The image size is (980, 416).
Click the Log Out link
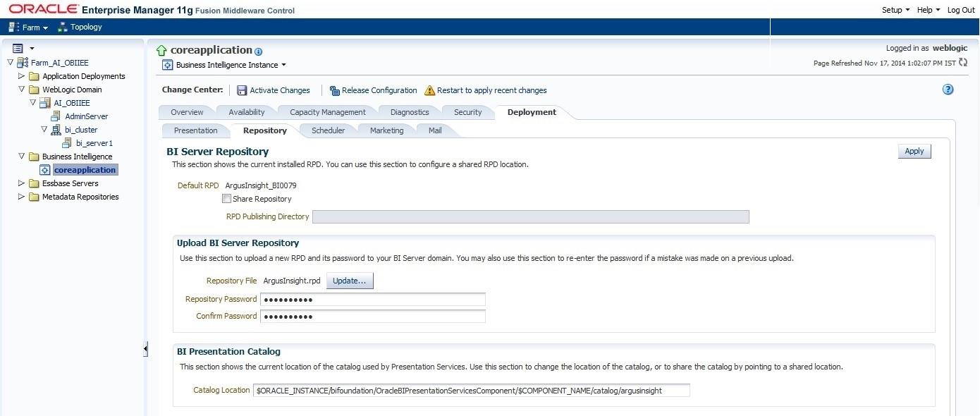tap(961, 10)
